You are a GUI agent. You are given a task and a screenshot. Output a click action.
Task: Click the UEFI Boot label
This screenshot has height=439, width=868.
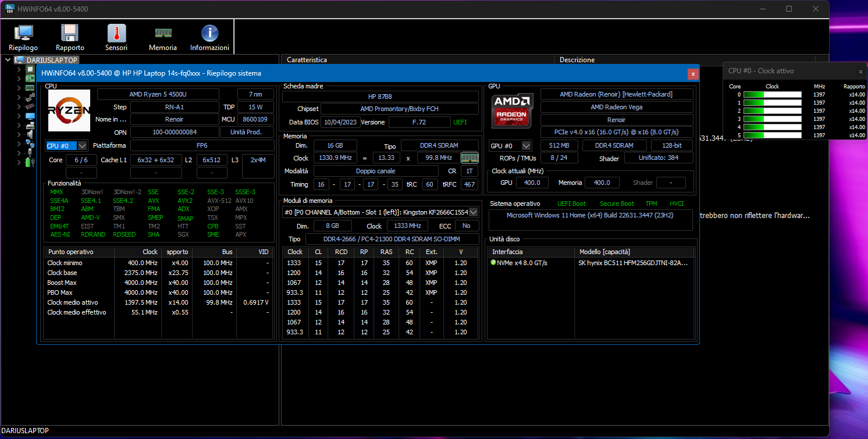click(x=571, y=204)
